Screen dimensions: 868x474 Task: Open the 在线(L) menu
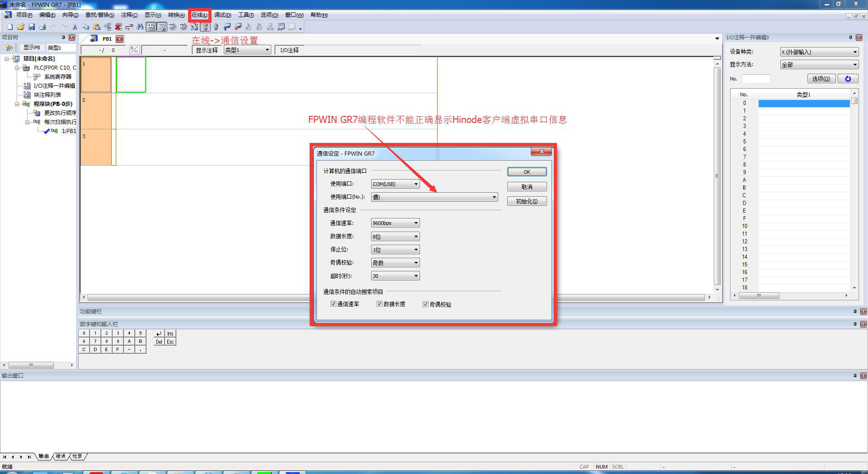point(199,15)
